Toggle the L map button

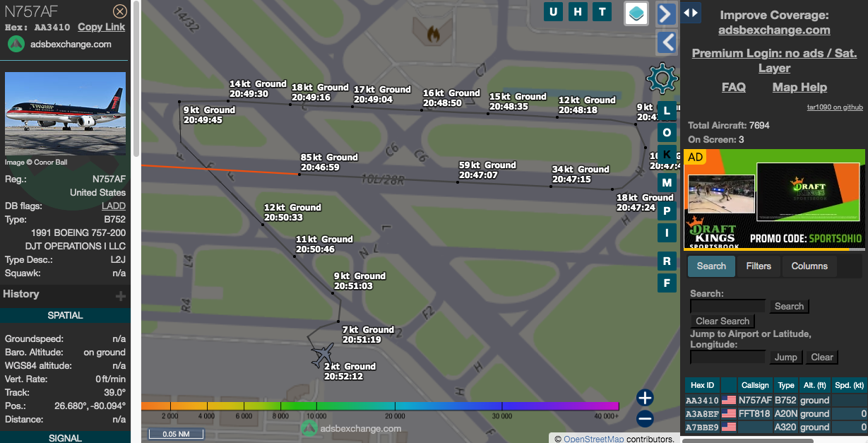pos(667,111)
